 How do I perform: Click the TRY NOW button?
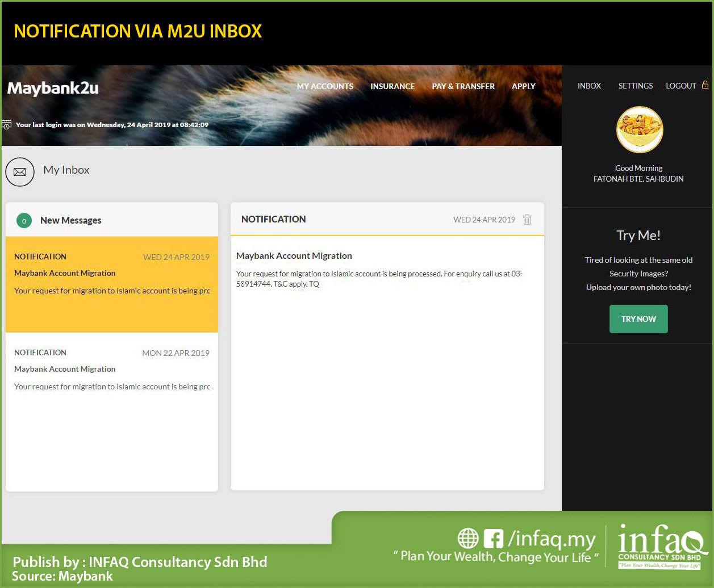[638, 319]
